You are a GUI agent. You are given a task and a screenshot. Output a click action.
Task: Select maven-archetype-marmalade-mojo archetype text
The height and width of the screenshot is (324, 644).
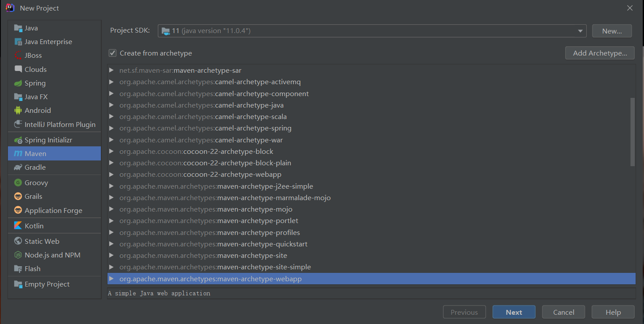coord(274,198)
